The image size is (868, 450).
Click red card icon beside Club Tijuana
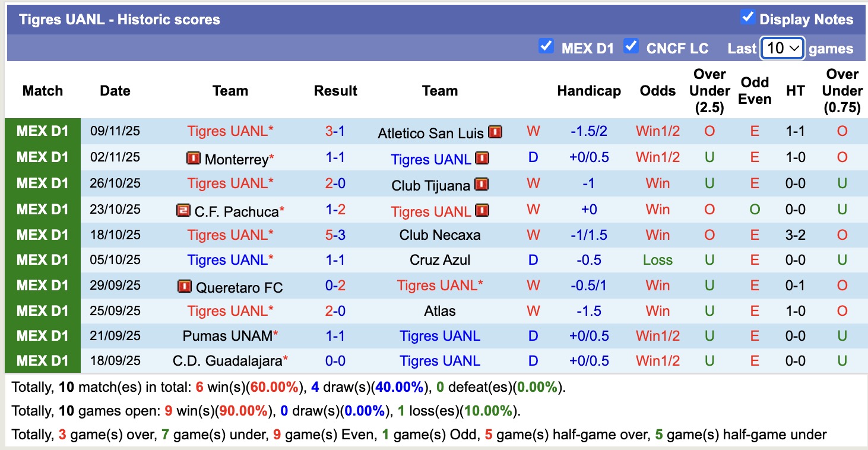[481, 185]
